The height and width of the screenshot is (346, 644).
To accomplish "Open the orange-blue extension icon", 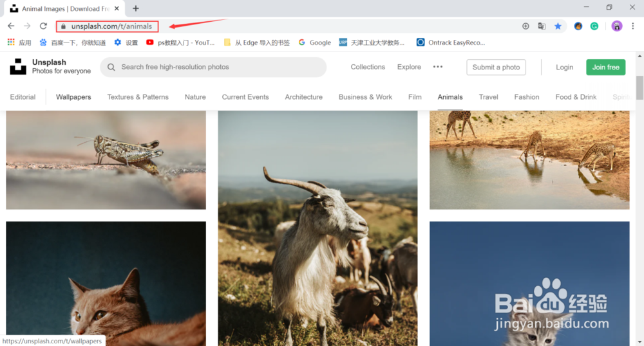I will [x=578, y=26].
